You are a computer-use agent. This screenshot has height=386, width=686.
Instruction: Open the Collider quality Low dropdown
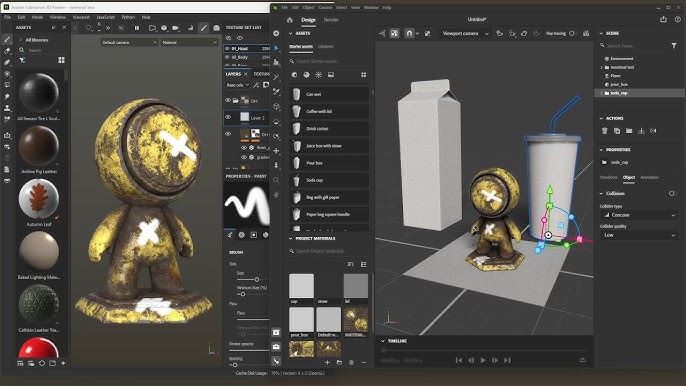point(638,235)
